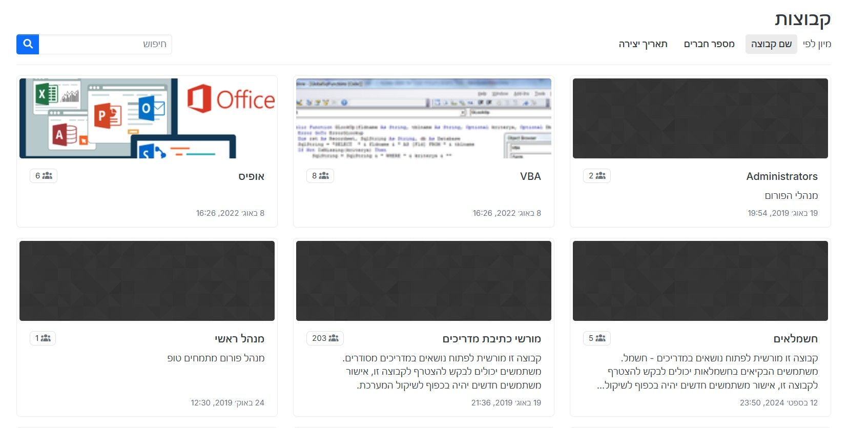The image size is (868, 428).
Task: Open the מנהל ראשי group title
Action: (x=240, y=339)
